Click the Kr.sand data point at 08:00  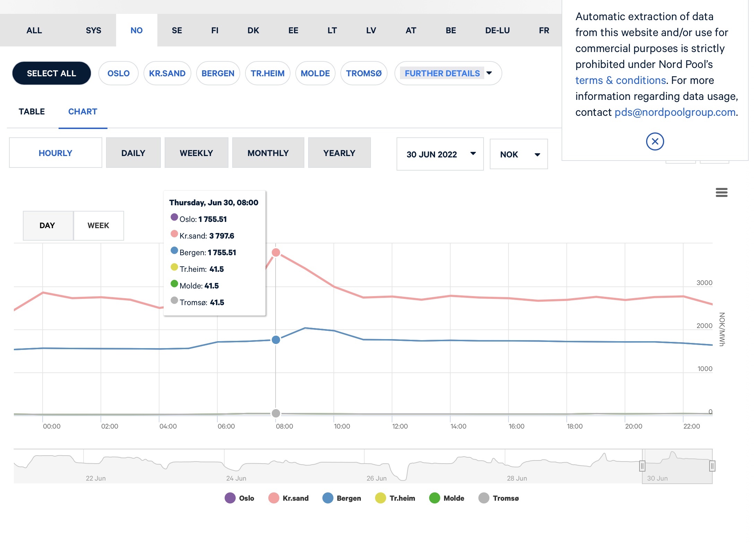pyautogui.click(x=276, y=252)
